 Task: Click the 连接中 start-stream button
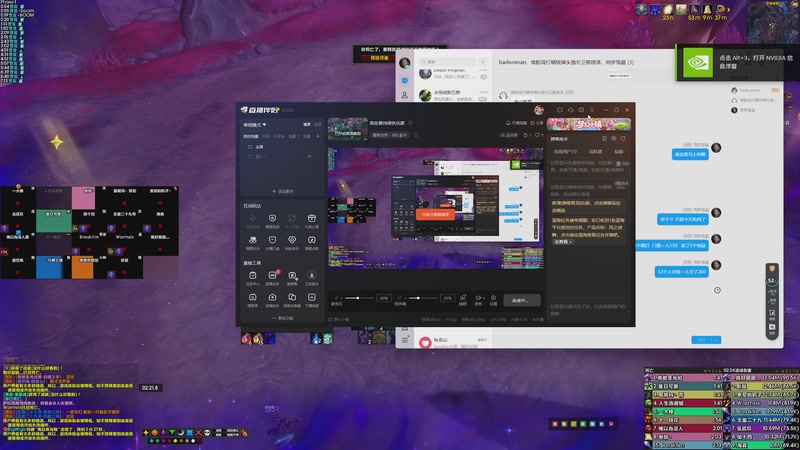pyautogui.click(x=522, y=300)
